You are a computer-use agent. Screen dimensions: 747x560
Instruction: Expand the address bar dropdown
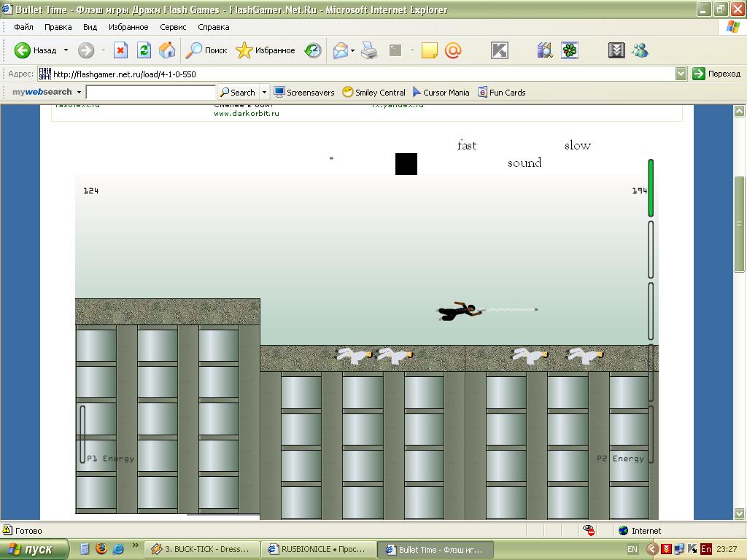tap(681, 74)
